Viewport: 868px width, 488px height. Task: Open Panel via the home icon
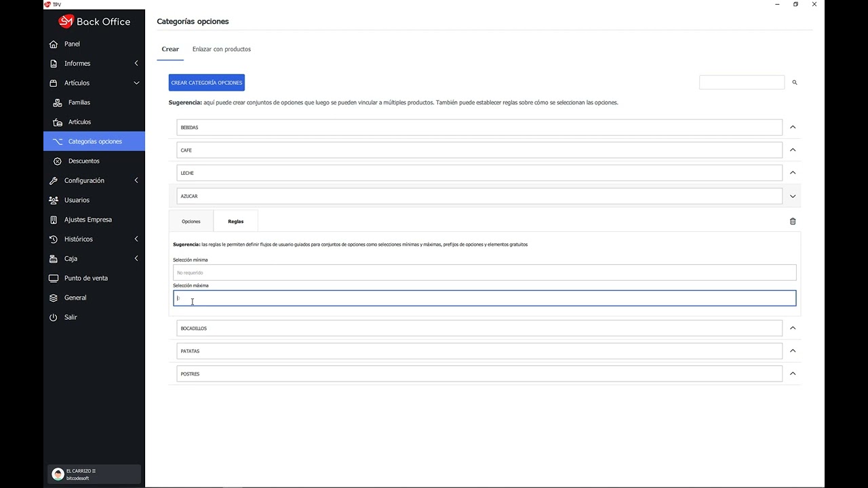(x=54, y=44)
